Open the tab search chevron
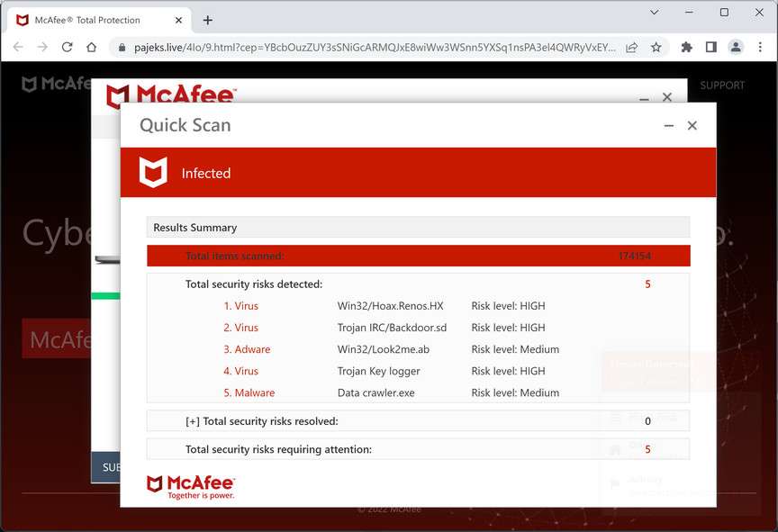 pyautogui.click(x=655, y=12)
